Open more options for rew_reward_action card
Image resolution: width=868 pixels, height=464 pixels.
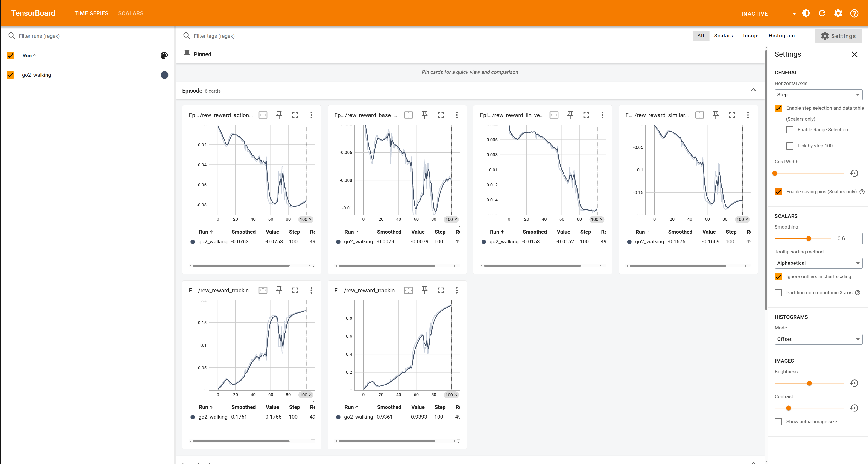(311, 115)
